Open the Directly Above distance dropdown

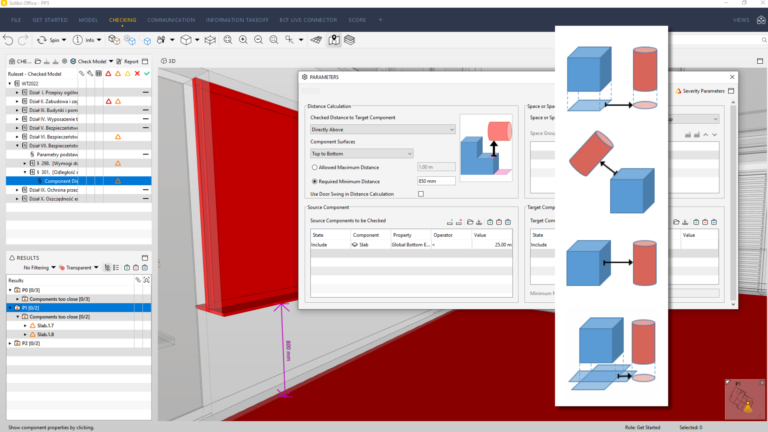(x=383, y=129)
